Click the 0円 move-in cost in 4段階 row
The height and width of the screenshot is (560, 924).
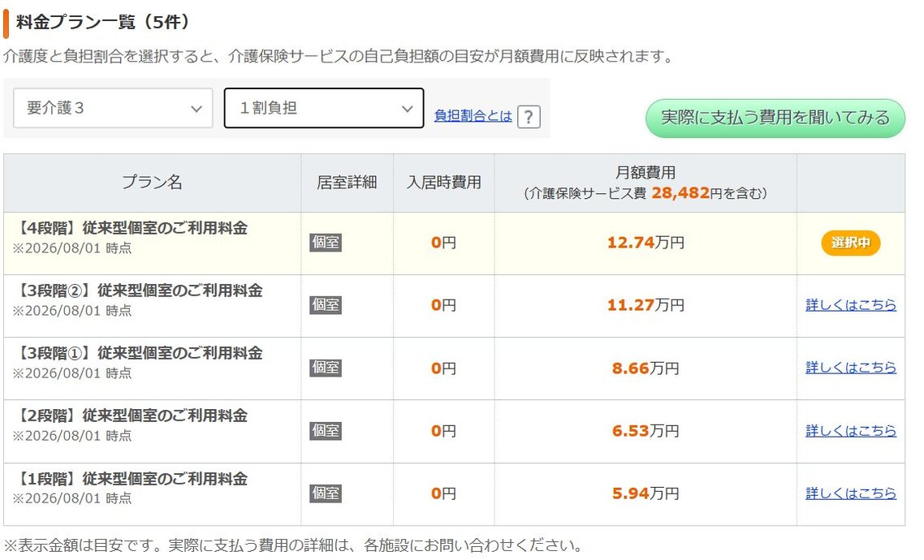pos(444,243)
